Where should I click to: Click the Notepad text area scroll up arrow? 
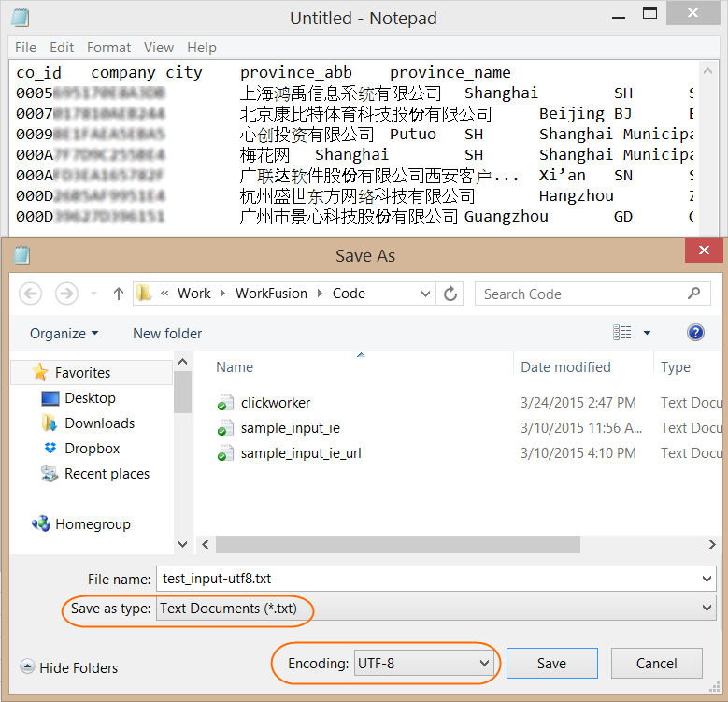point(707,71)
